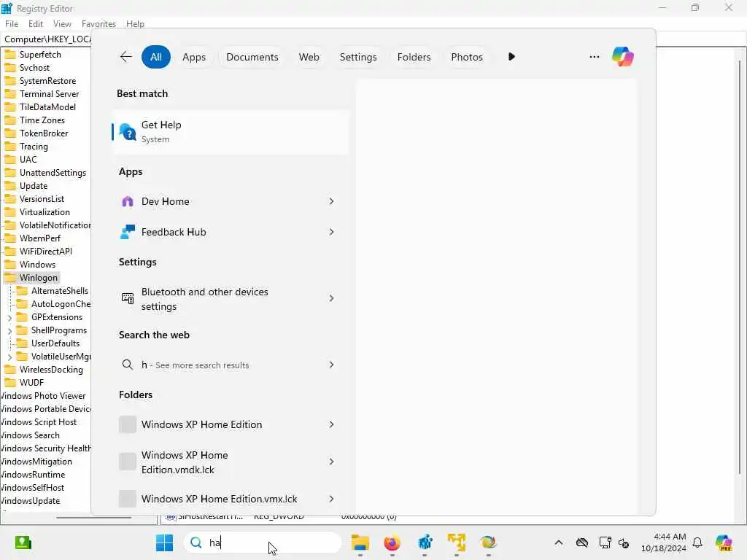Expand the VolatileUserMgr registry key

pyautogui.click(x=9, y=357)
